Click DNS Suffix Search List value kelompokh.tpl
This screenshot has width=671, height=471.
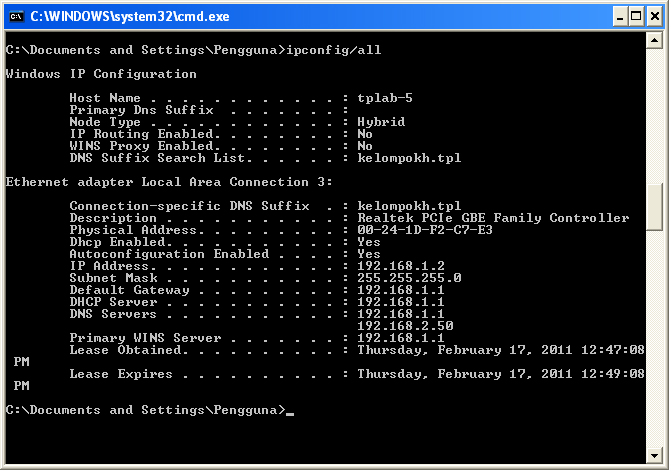pos(409,158)
